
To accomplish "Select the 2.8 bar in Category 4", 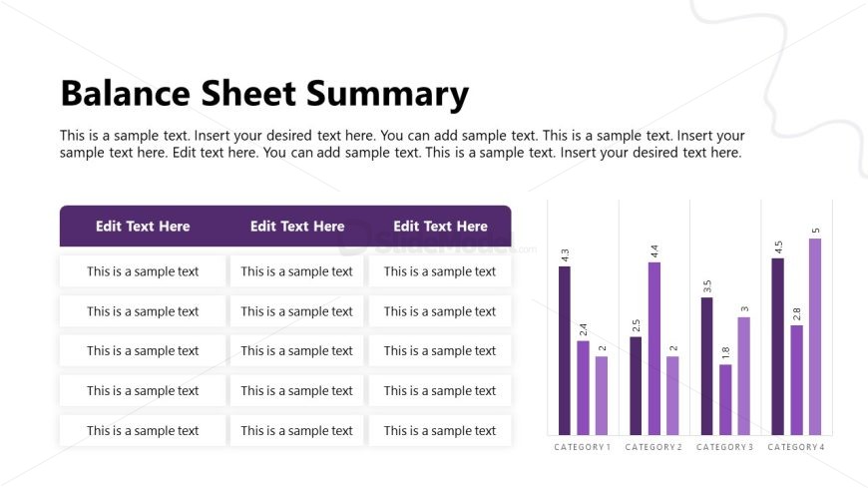I will click(x=797, y=379).
